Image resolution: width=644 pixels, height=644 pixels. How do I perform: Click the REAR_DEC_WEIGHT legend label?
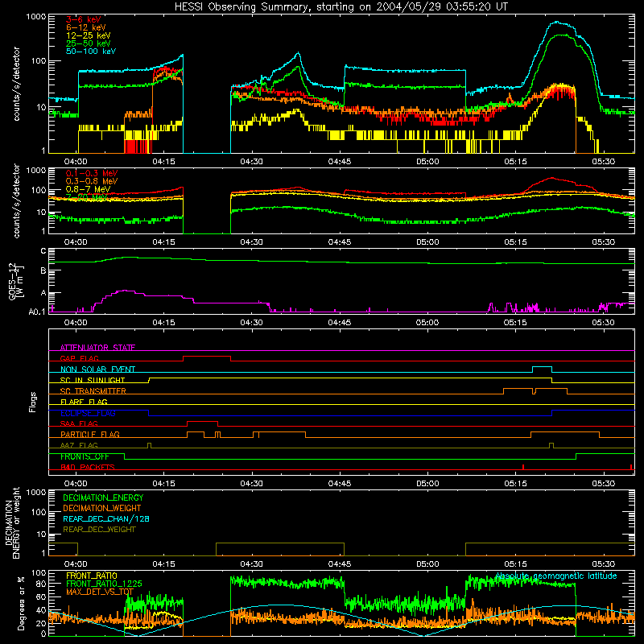pos(99,530)
